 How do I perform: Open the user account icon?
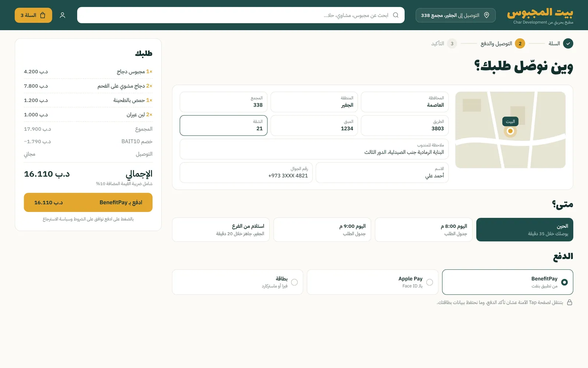62,15
